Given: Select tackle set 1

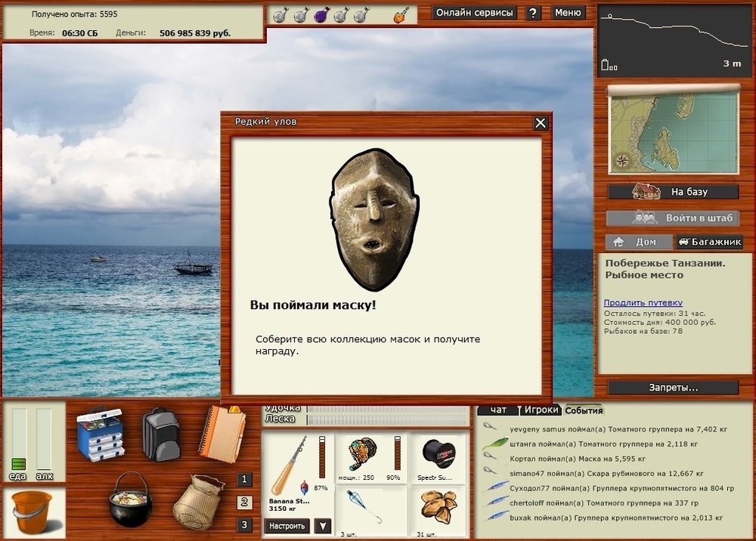Looking at the screenshot, I should pyautogui.click(x=244, y=479).
